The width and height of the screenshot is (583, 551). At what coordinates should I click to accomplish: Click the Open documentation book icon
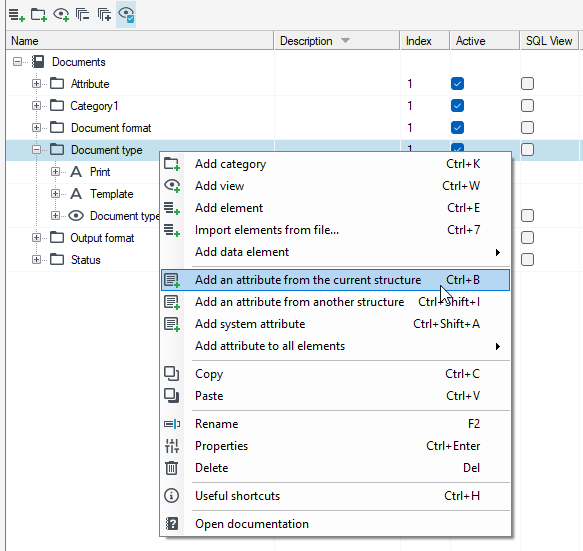[x=172, y=523]
